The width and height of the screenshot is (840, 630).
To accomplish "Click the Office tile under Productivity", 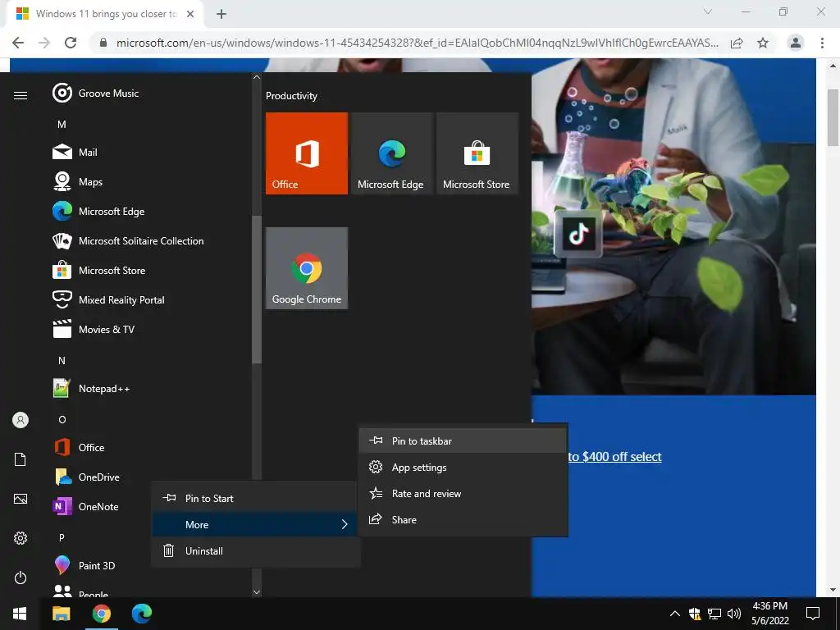I will point(307,153).
